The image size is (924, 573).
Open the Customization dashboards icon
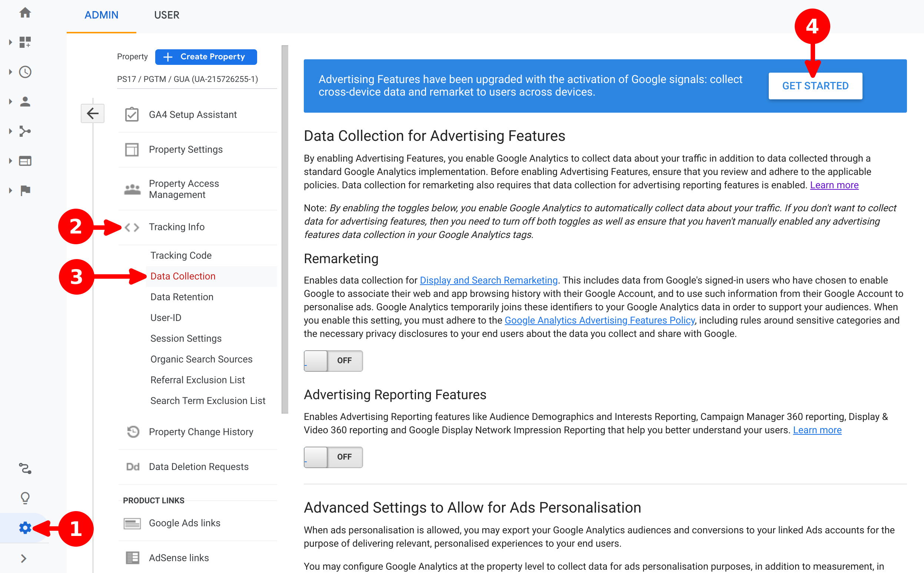25,42
